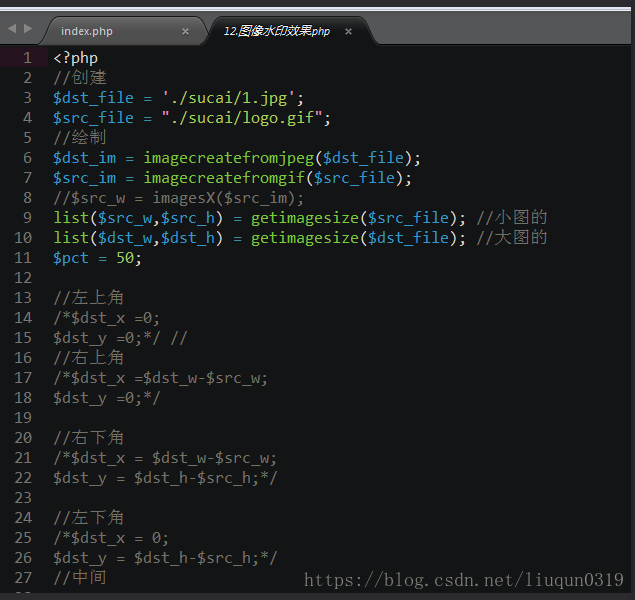Click the '//小图的' comment
Screen dimensions: 635x600
[x=512, y=218]
